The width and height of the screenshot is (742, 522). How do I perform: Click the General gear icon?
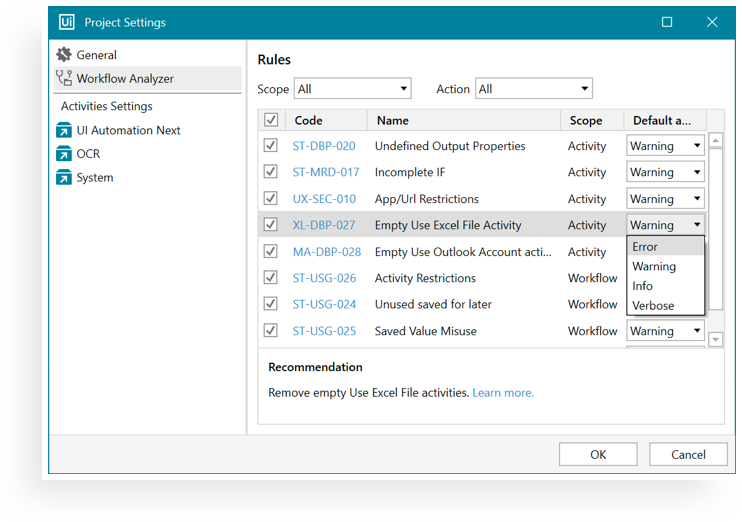(x=64, y=54)
